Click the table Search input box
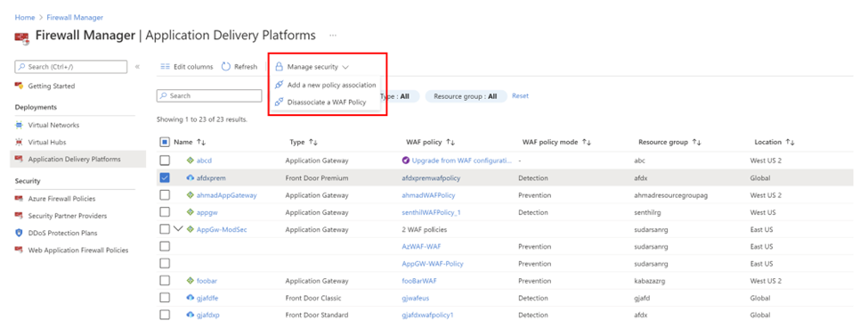The height and width of the screenshot is (329, 868). pyautogui.click(x=209, y=96)
